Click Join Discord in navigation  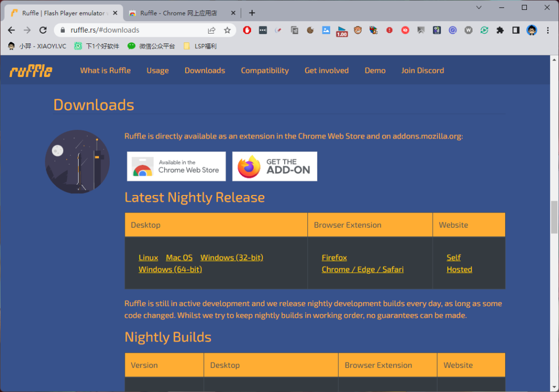422,70
